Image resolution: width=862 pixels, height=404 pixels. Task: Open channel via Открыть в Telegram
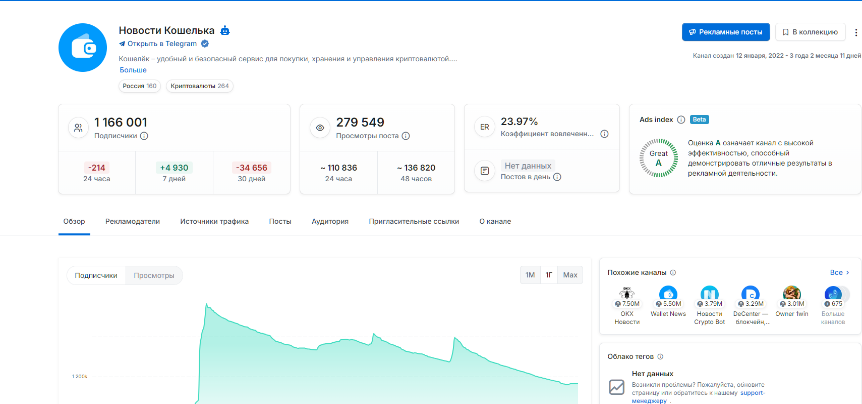pos(158,44)
